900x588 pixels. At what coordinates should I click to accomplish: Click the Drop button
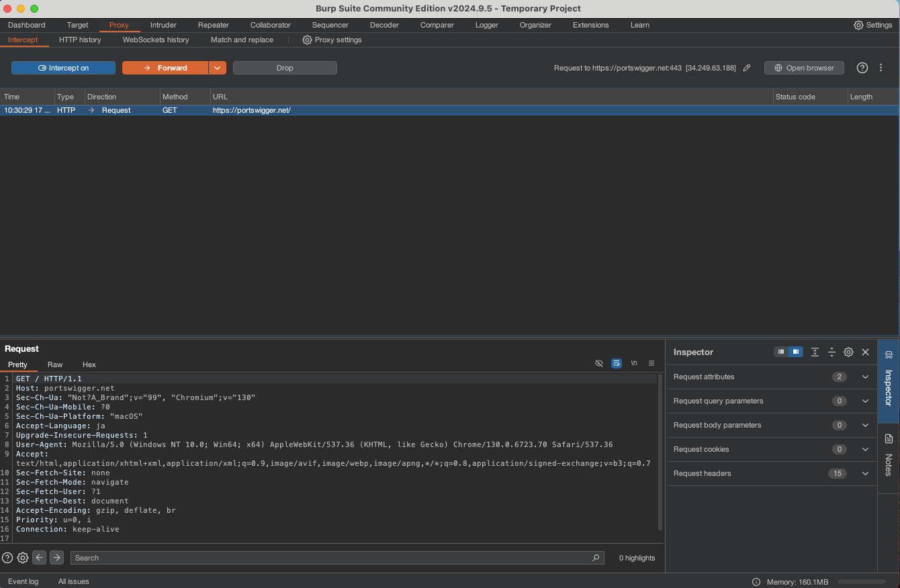(285, 68)
